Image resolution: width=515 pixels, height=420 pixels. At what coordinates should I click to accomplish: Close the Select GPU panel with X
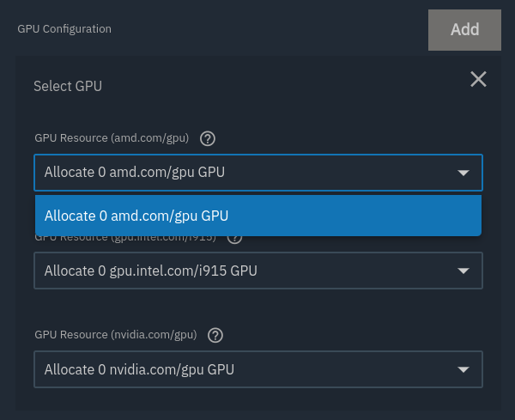tap(478, 79)
